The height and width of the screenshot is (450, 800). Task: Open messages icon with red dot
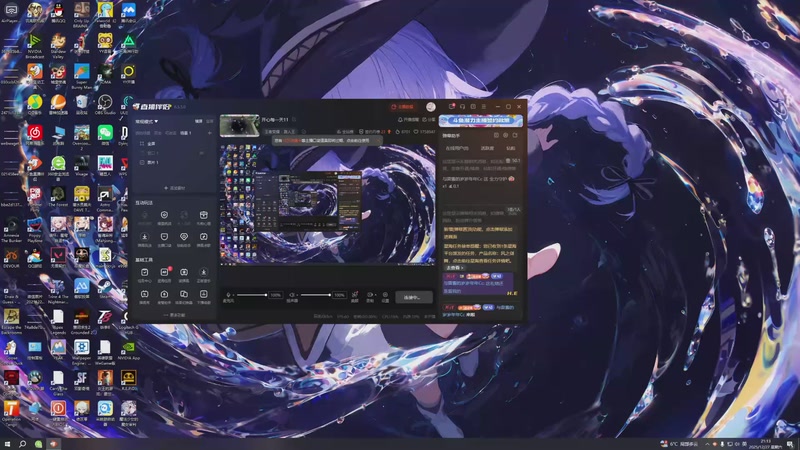(x=452, y=107)
